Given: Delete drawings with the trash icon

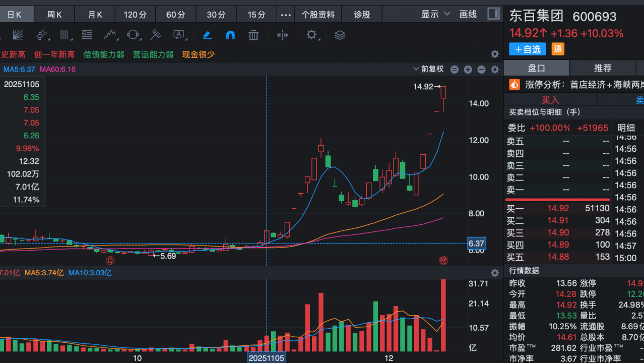Looking at the screenshot, I should click(x=253, y=35).
